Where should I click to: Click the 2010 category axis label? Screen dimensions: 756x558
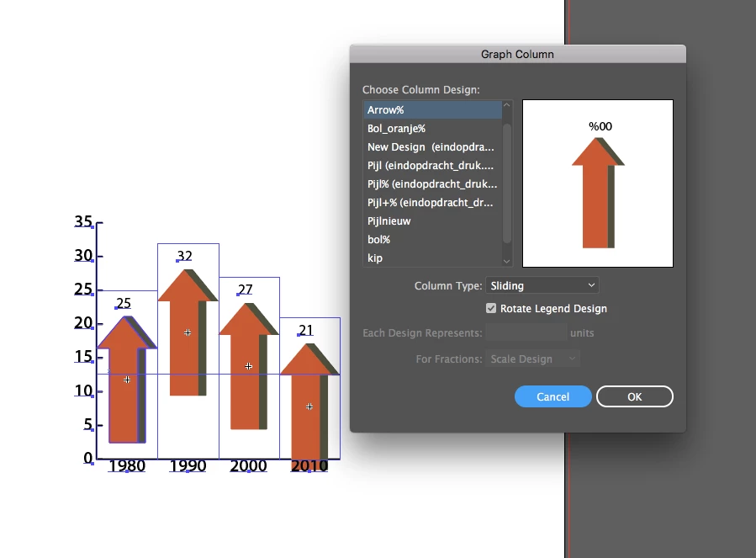tap(309, 465)
